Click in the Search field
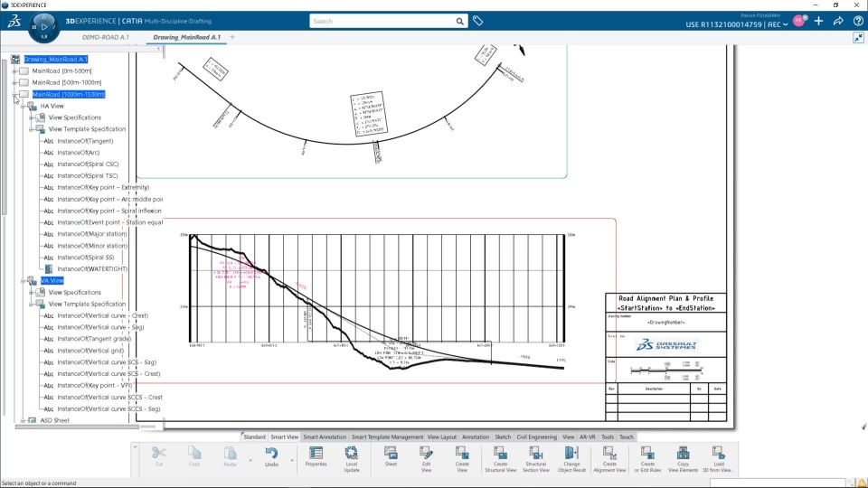This screenshot has width=868, height=488. tap(382, 21)
